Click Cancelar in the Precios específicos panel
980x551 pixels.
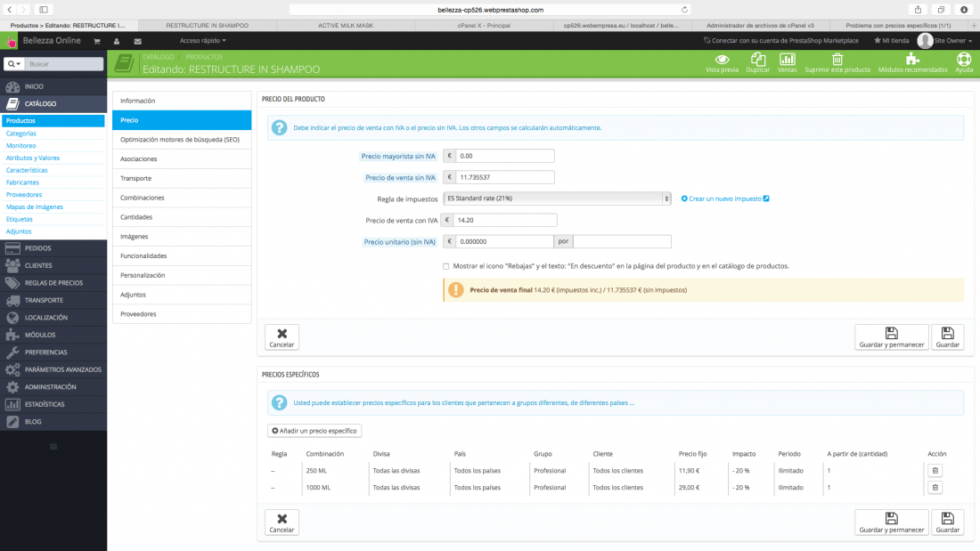pyautogui.click(x=282, y=523)
